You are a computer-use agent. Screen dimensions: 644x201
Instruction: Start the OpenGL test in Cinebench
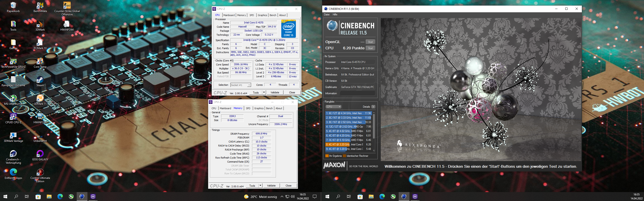pos(370,42)
